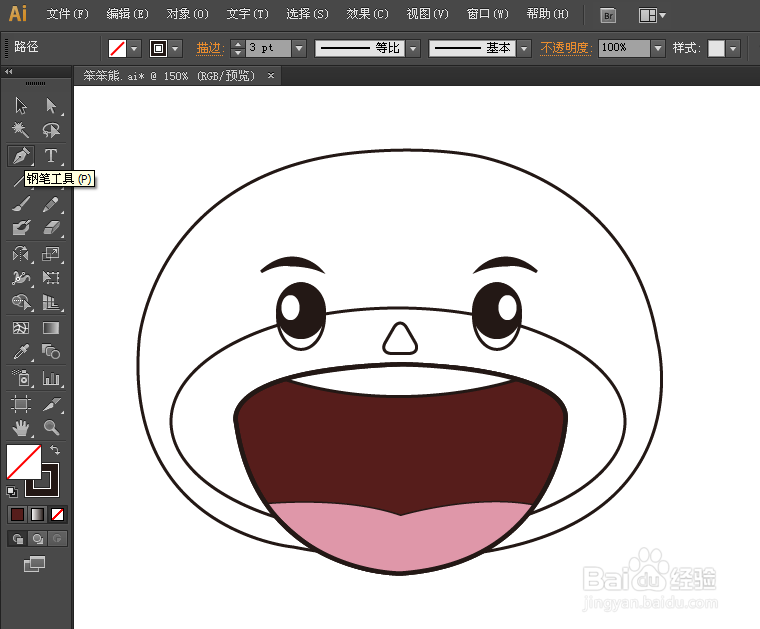Apply gradient mode button
The image size is (760, 629).
(x=37, y=514)
